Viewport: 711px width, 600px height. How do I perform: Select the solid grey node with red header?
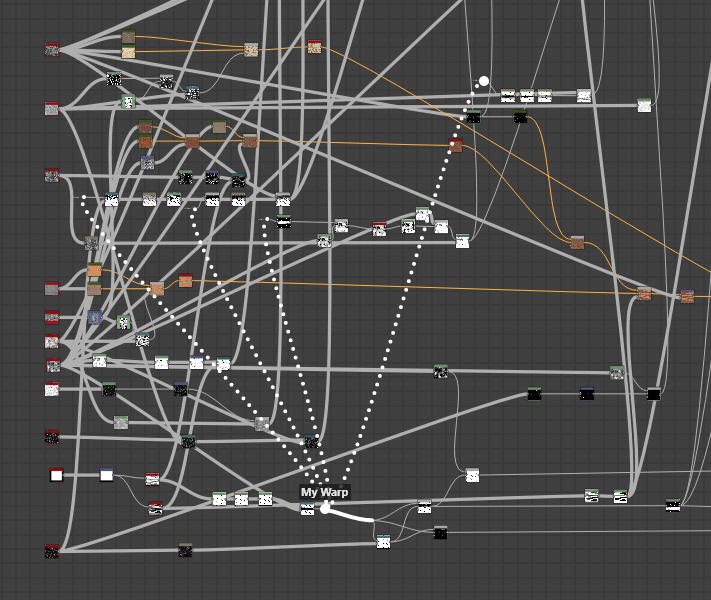[x=52, y=289]
